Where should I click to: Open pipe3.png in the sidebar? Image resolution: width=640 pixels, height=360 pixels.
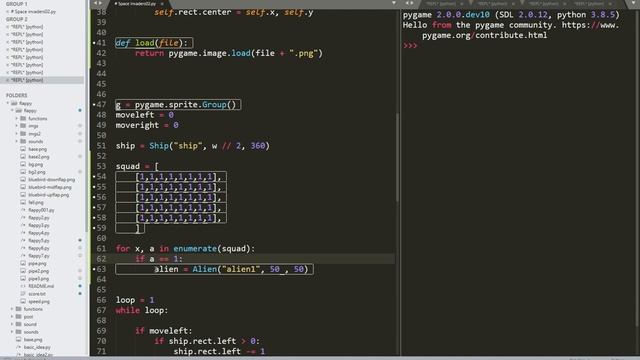(39, 279)
